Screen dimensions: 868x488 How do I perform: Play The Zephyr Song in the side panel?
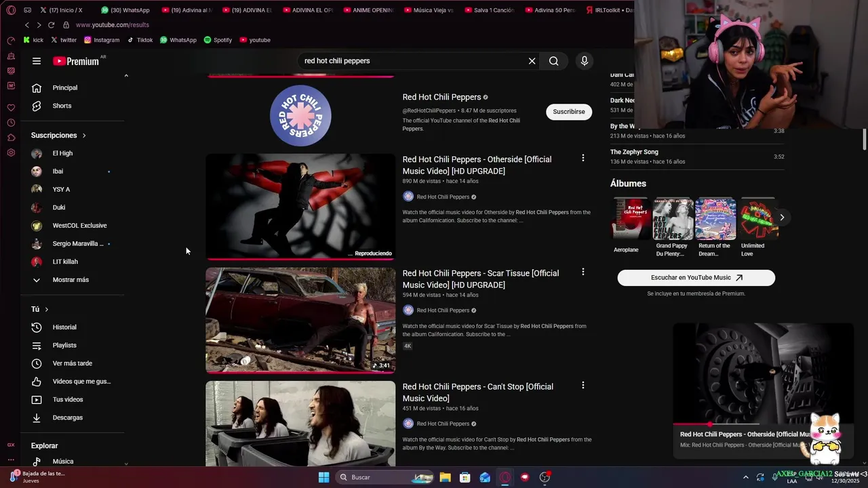(697, 157)
